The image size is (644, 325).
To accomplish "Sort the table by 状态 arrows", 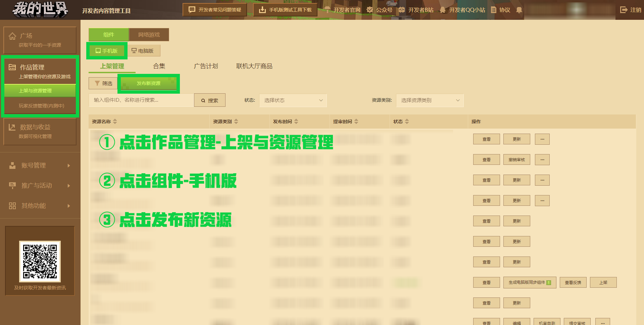I will click(407, 122).
